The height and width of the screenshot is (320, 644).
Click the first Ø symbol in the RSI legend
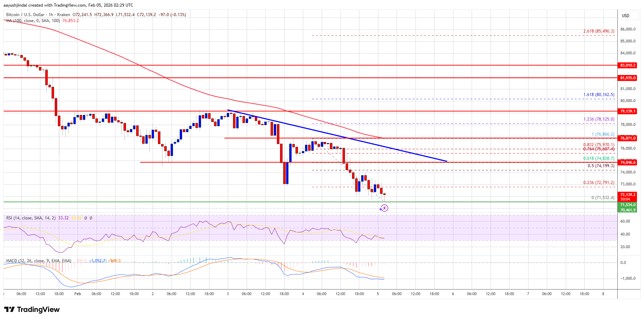pyautogui.click(x=86, y=218)
